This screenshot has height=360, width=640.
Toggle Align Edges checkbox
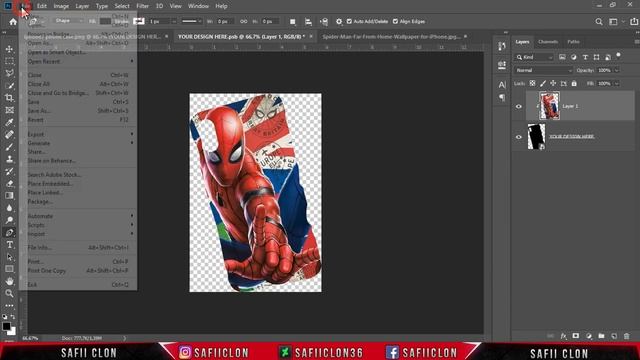395,21
